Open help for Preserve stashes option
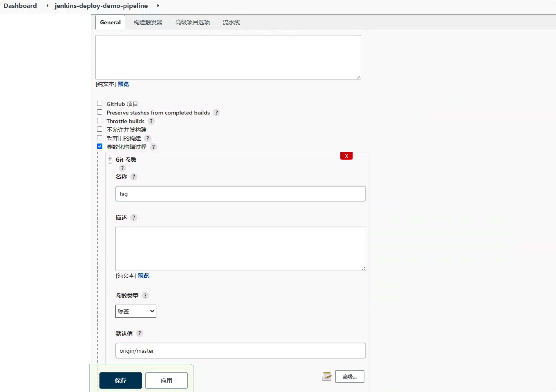This screenshot has height=392, width=556. (216, 113)
